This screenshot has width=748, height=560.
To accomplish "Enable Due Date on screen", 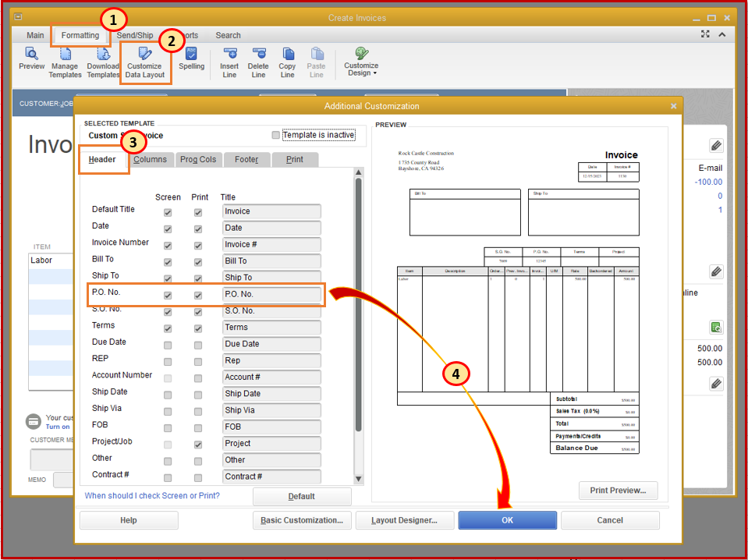I will pyautogui.click(x=166, y=343).
